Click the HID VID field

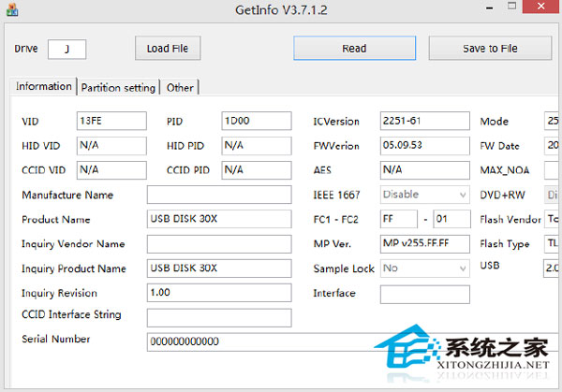coord(111,145)
